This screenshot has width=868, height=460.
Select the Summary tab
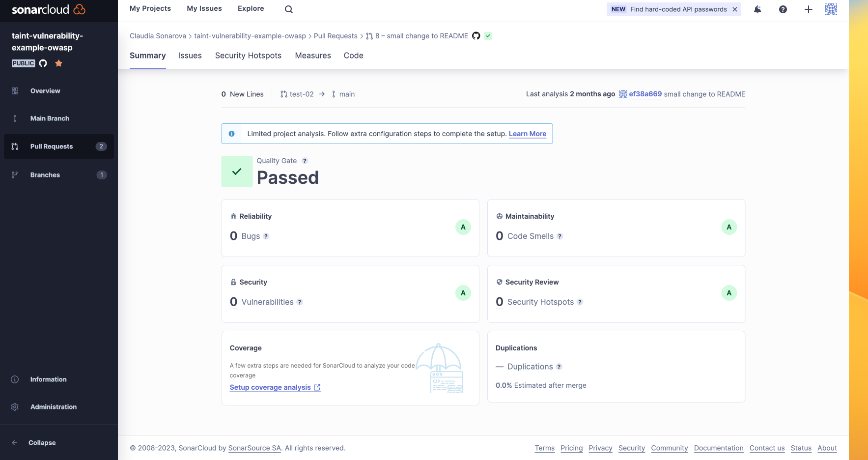[148, 56]
